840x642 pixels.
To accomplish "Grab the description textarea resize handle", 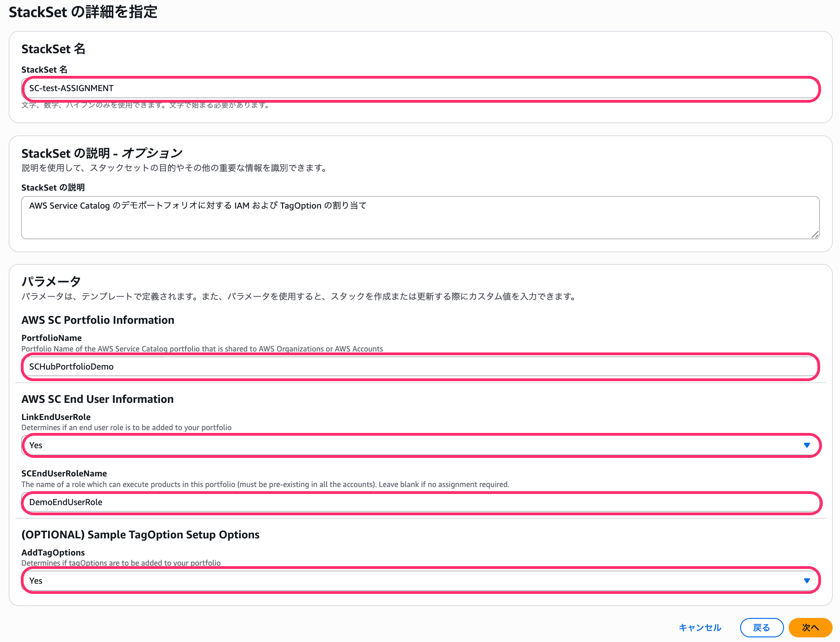I will point(815,235).
